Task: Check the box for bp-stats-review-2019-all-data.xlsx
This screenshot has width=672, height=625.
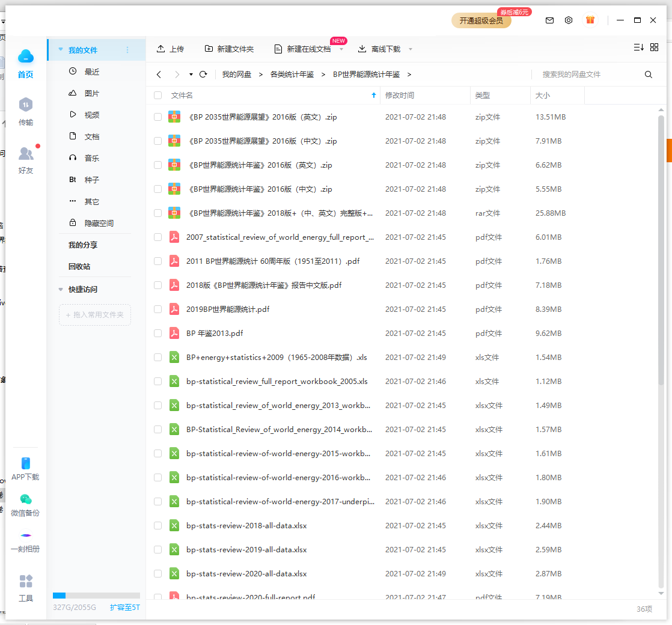Action: (157, 550)
